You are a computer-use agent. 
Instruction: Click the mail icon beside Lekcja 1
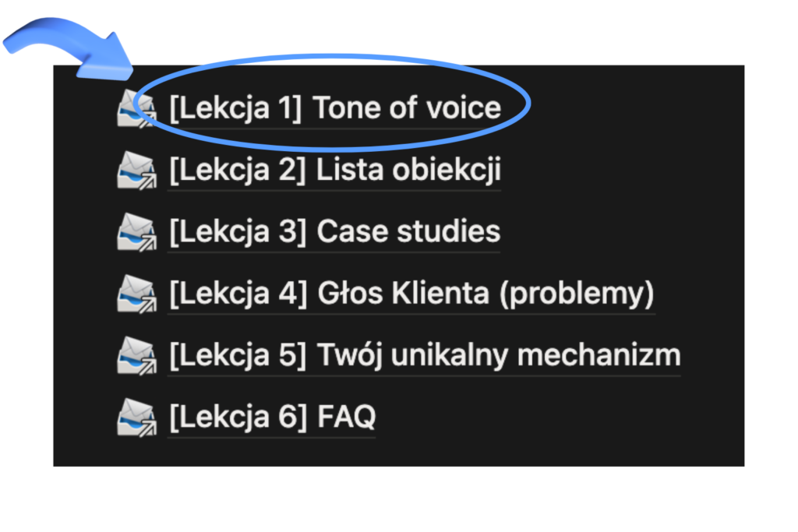click(136, 109)
